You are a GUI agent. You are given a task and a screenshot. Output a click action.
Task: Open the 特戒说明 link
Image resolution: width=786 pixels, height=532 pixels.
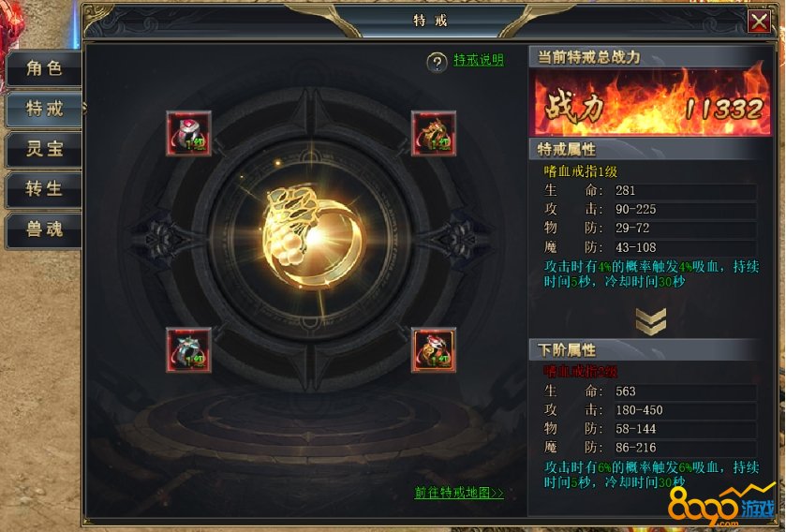pyautogui.click(x=479, y=60)
